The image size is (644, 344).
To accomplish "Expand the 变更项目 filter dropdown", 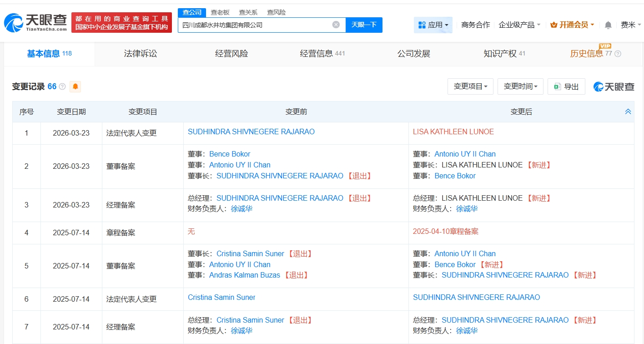I will click(x=470, y=86).
